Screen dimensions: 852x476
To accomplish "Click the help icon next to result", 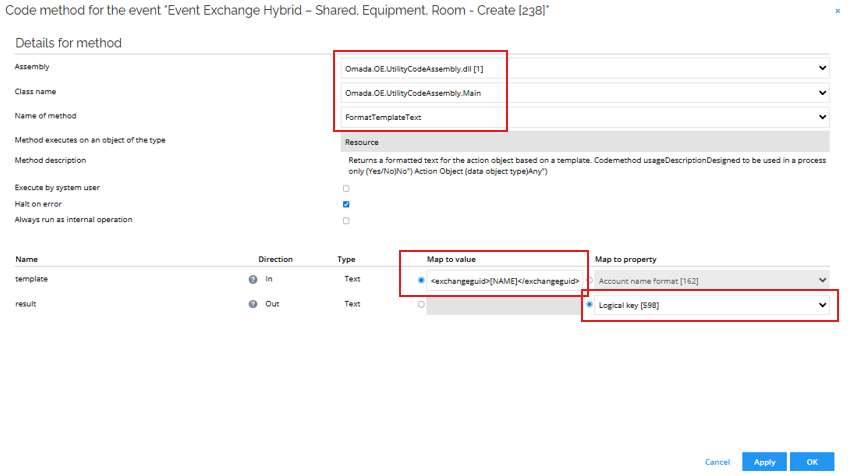I will point(253,304).
